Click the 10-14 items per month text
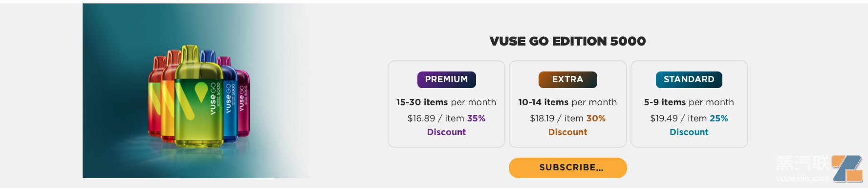Viewport: 868px width, 188px height. (x=567, y=102)
